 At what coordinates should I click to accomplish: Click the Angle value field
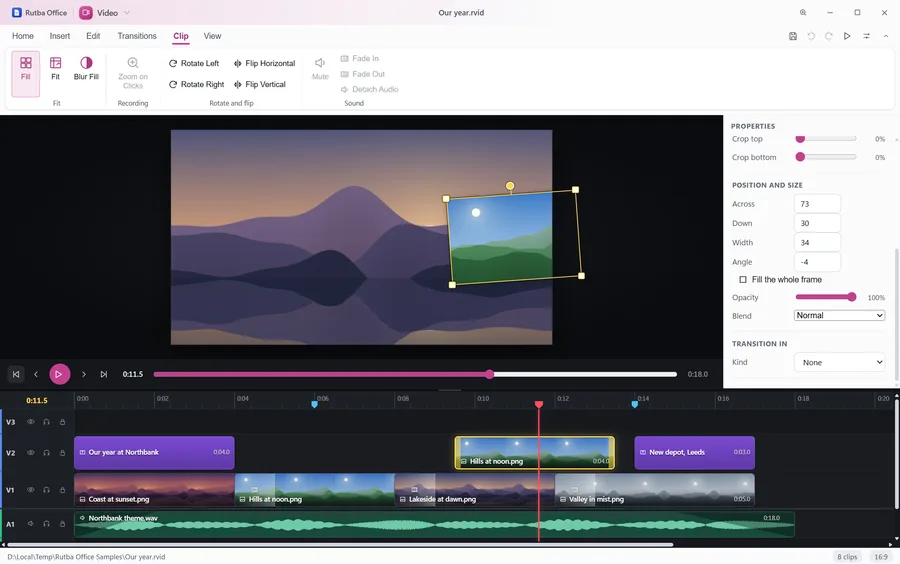(x=817, y=262)
